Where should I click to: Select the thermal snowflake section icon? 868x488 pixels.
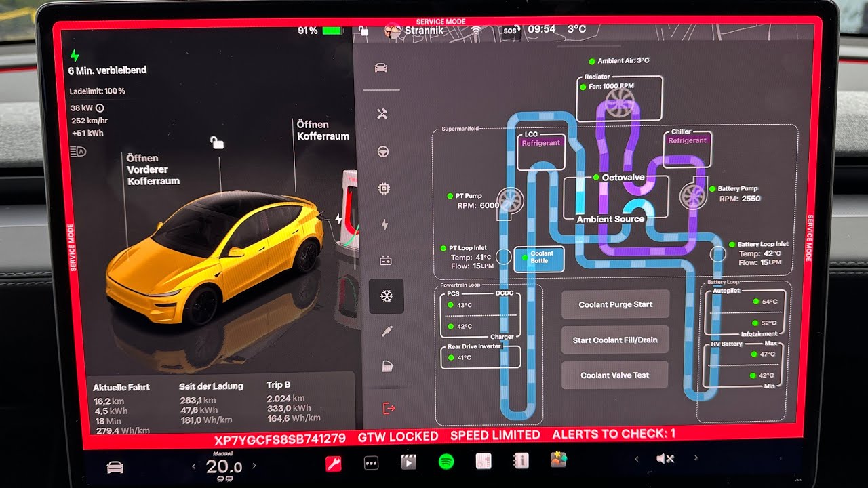387,296
